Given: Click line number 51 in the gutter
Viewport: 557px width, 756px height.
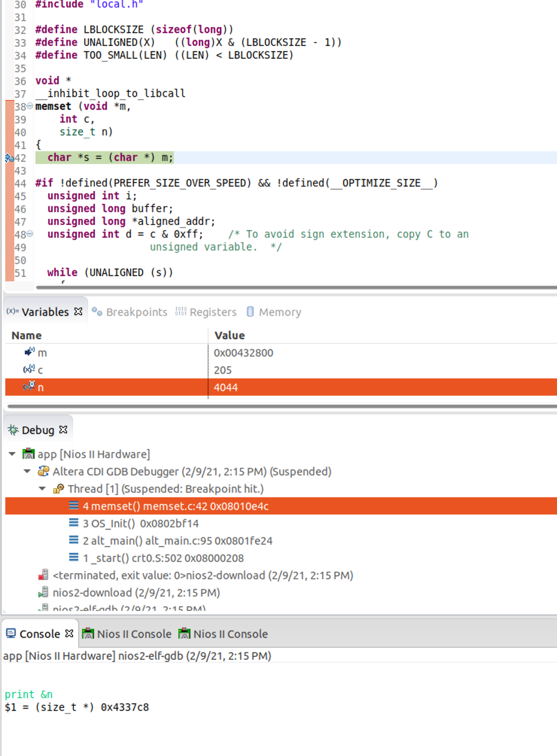Looking at the screenshot, I should tap(20, 273).
